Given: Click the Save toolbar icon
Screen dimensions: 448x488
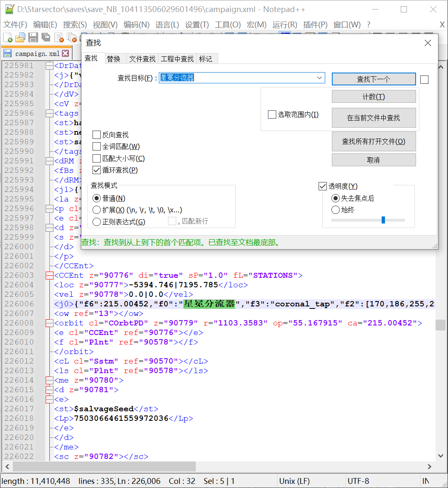Looking at the screenshot, I should 33,38.
